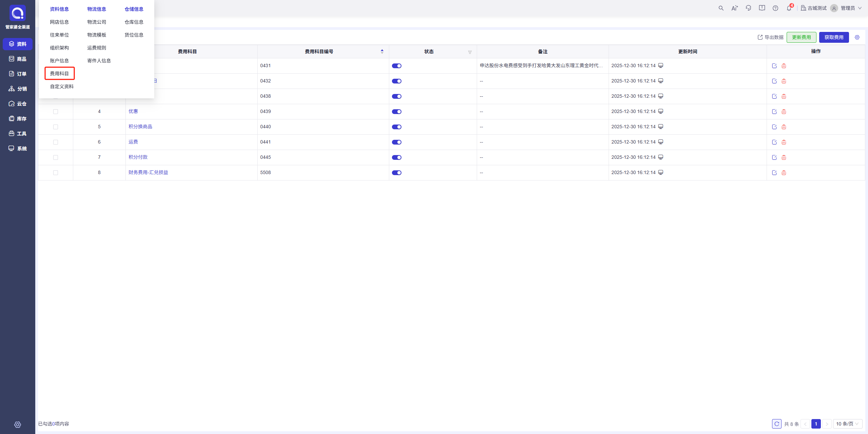Open 运费规则 menu item
Image resolution: width=868 pixels, height=434 pixels.
(97, 48)
